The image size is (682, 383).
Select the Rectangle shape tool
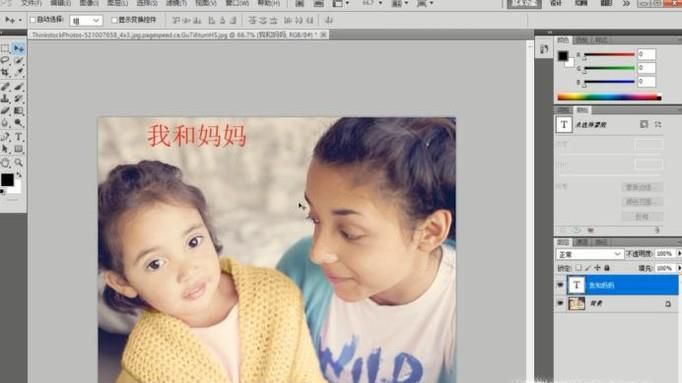click(18, 149)
